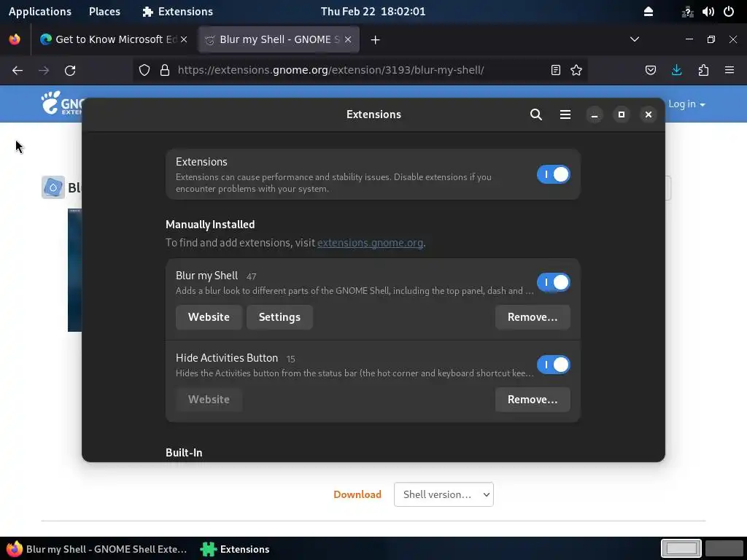Toggle Firefox reader view
Image resolution: width=747 pixels, height=560 pixels.
click(555, 71)
